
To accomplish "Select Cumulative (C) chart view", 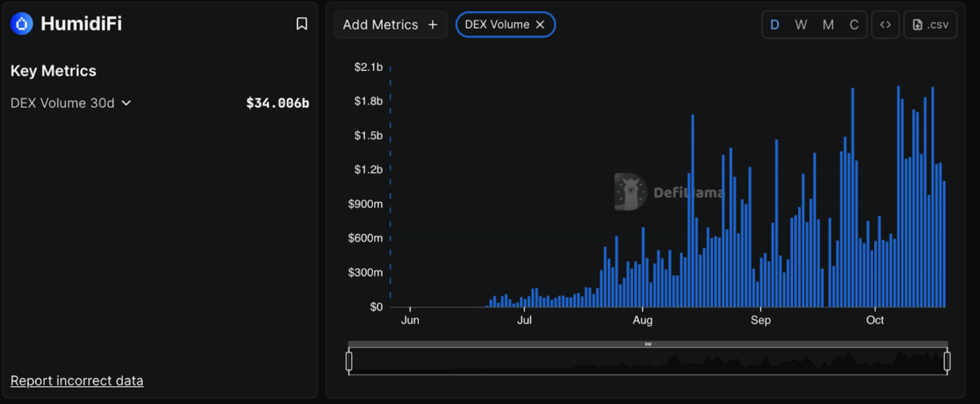I will click(854, 24).
